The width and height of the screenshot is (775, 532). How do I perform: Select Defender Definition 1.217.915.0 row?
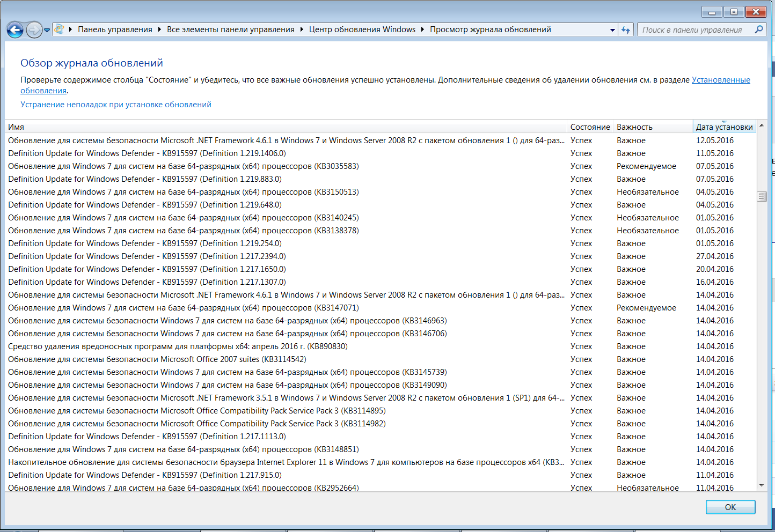(381, 475)
